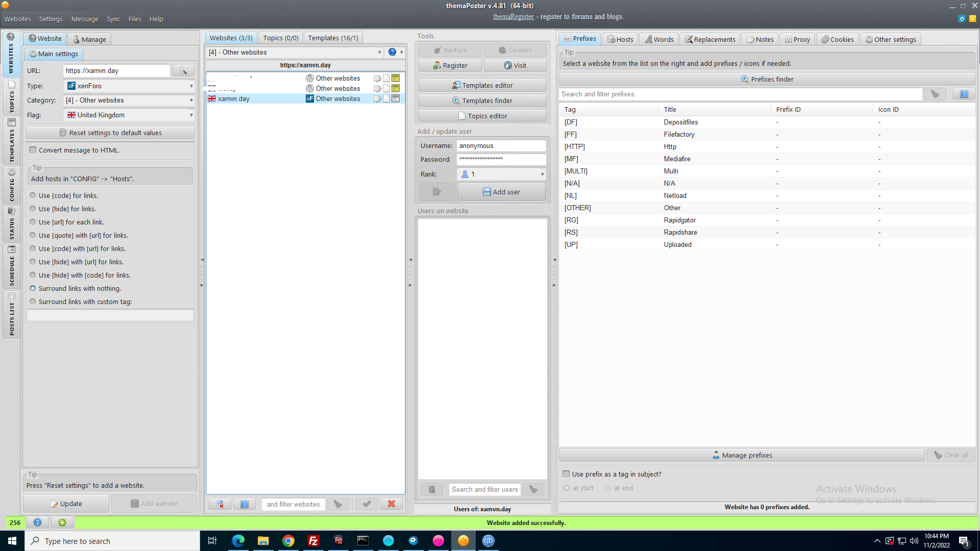This screenshot has width=980, height=551.
Task: Select Surround links with custom tag option
Action: [33, 302]
